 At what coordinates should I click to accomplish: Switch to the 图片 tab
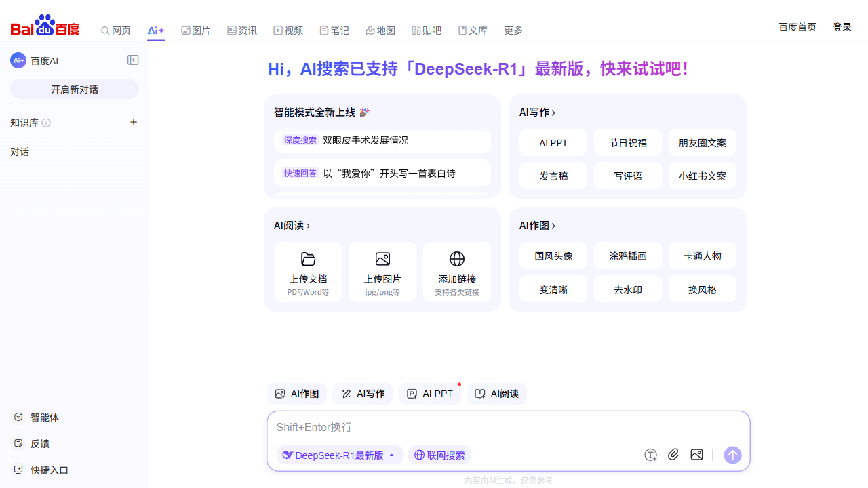pyautogui.click(x=196, y=30)
